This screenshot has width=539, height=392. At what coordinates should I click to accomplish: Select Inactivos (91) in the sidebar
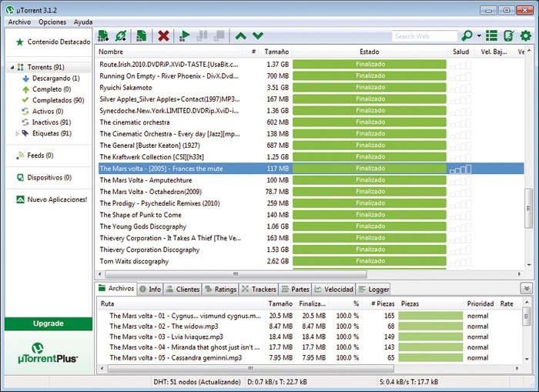46,122
